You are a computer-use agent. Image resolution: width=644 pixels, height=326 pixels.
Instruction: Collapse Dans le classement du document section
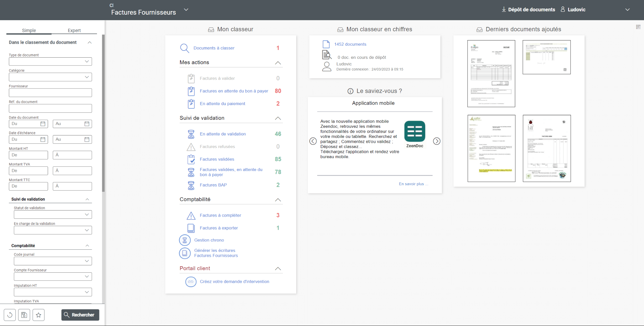pyautogui.click(x=90, y=43)
